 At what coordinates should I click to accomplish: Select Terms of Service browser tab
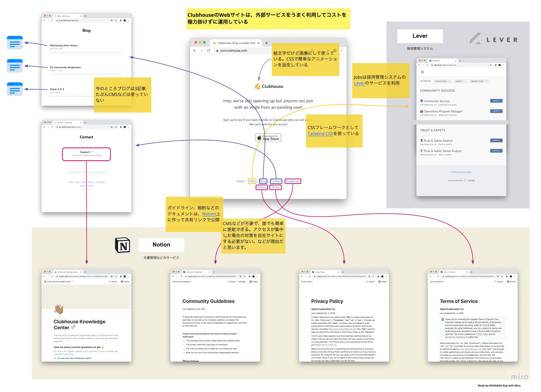tap(454, 272)
